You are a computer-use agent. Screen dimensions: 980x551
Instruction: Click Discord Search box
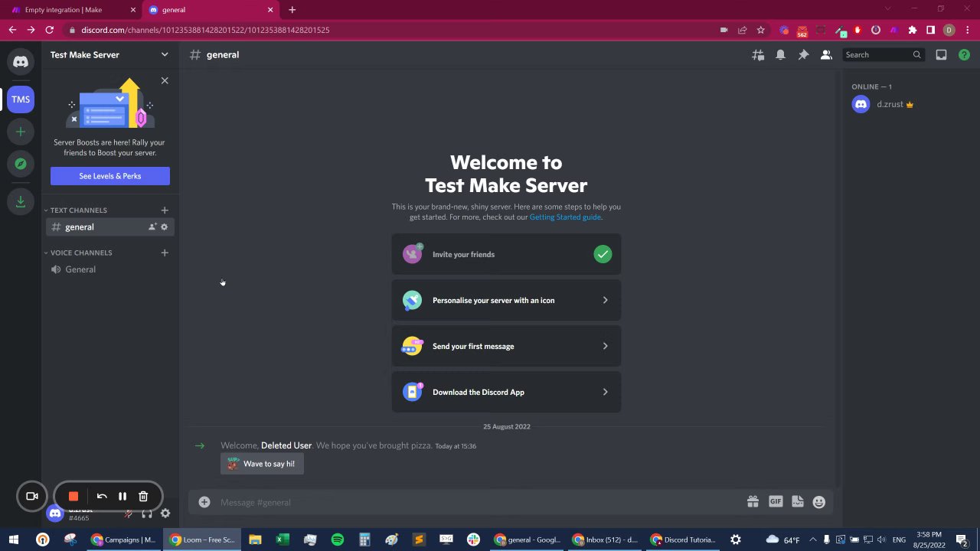[x=884, y=55]
